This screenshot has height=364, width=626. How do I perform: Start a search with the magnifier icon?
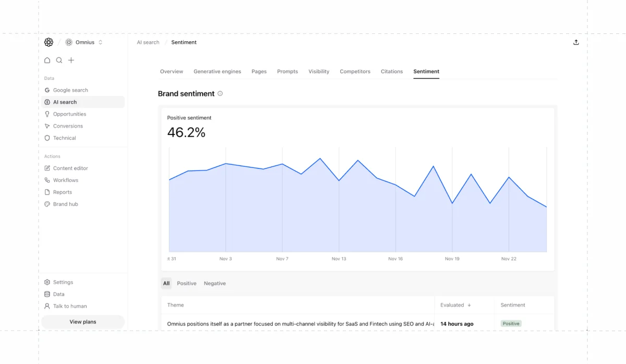(x=59, y=60)
